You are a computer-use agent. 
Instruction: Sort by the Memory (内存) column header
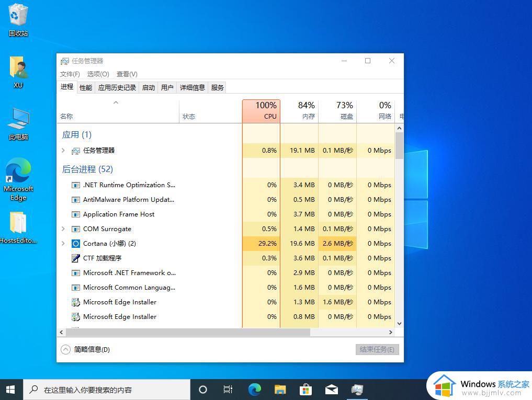click(299, 111)
